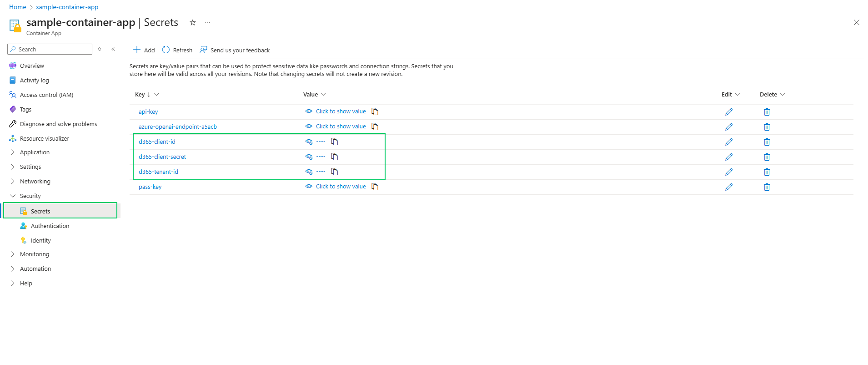Viewport: 868px width, 365px height.
Task: Delete the d365-client-secret entry
Action: pyautogui.click(x=767, y=157)
